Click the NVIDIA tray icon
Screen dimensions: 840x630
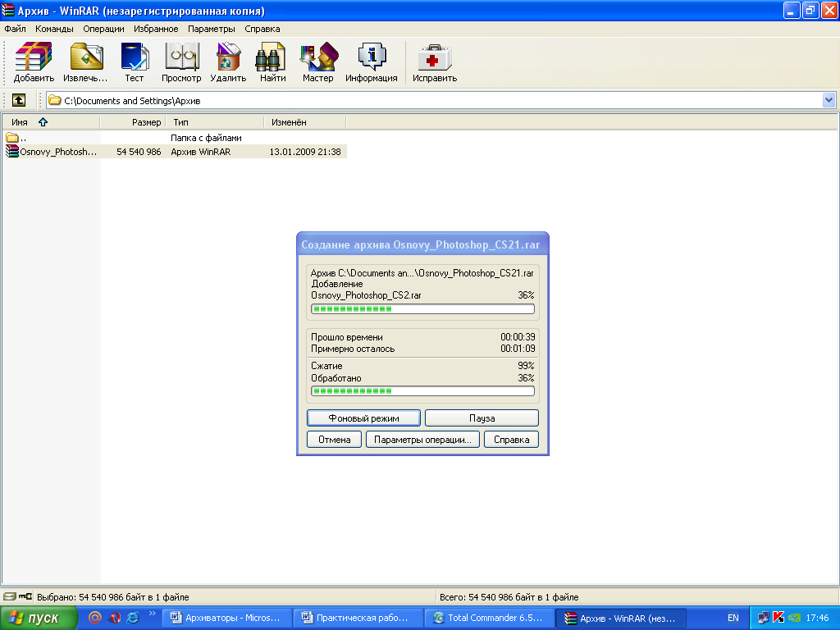point(794,618)
